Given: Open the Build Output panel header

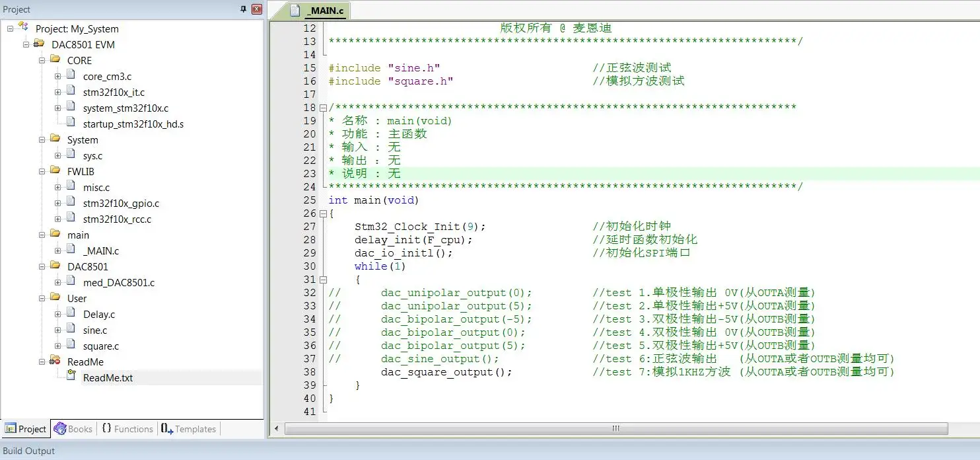Looking at the screenshot, I should point(29,451).
